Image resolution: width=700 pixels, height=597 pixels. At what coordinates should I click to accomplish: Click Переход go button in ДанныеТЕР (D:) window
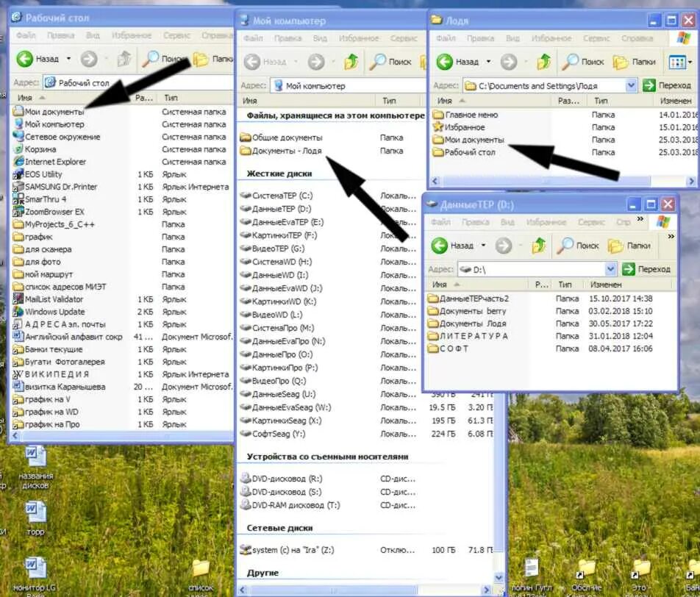[x=646, y=269]
